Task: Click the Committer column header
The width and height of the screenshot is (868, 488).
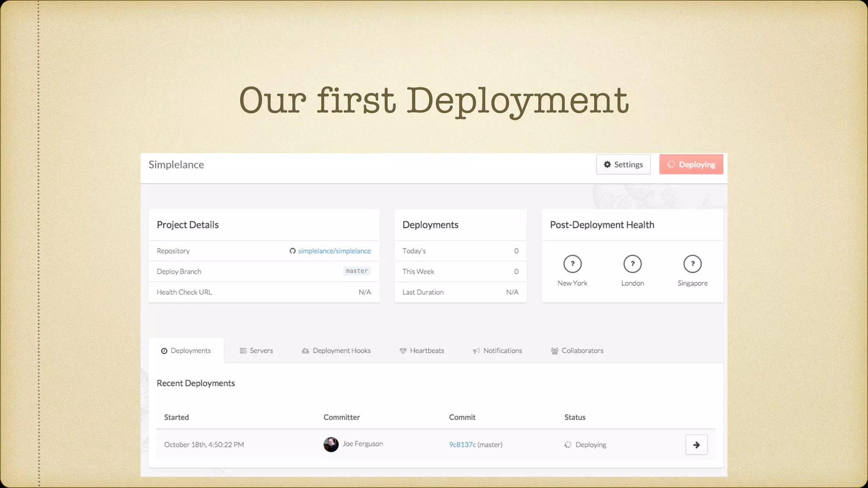Action: click(x=342, y=417)
